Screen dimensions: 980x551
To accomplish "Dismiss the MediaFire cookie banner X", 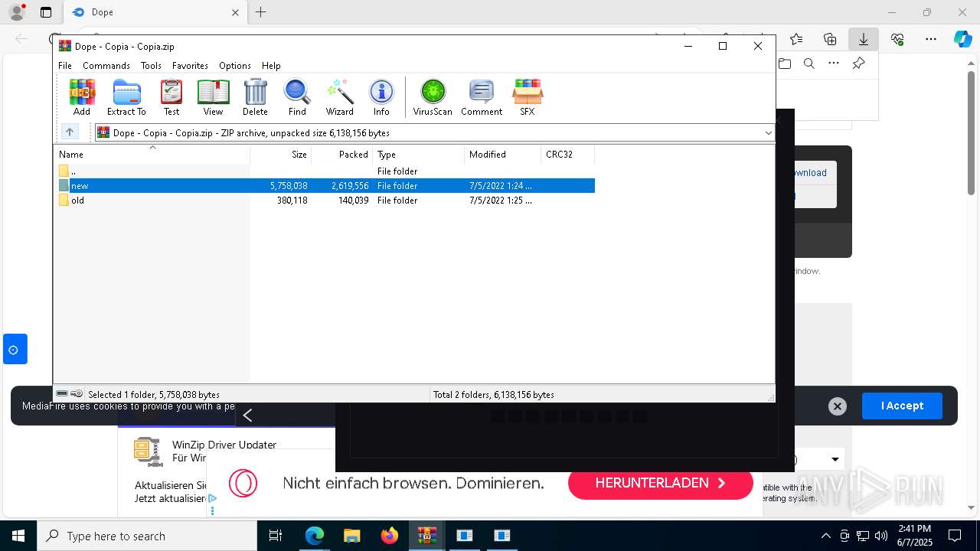I will pyautogui.click(x=838, y=406).
